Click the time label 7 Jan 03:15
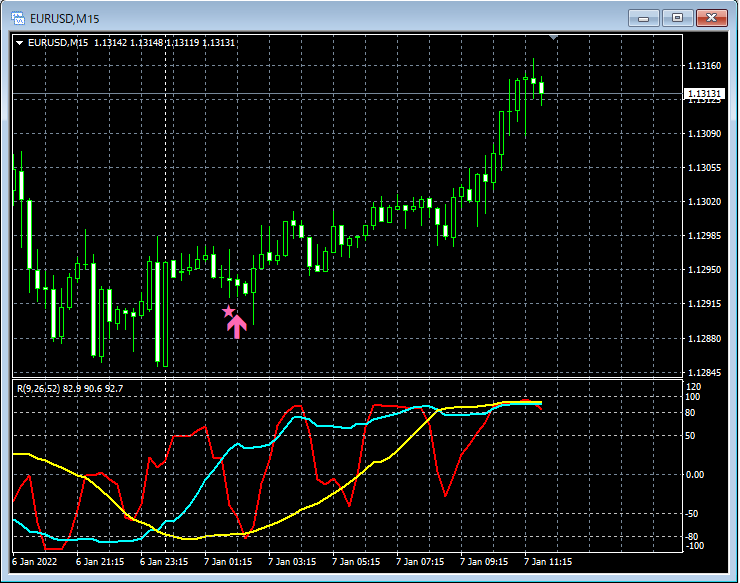Screen dimensions: 740x583 (x=292, y=562)
